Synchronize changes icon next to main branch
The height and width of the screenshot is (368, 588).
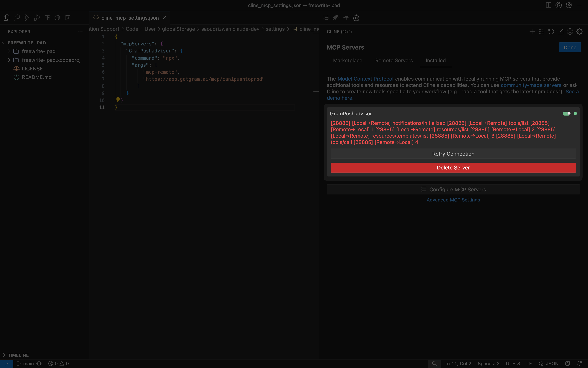(39, 363)
